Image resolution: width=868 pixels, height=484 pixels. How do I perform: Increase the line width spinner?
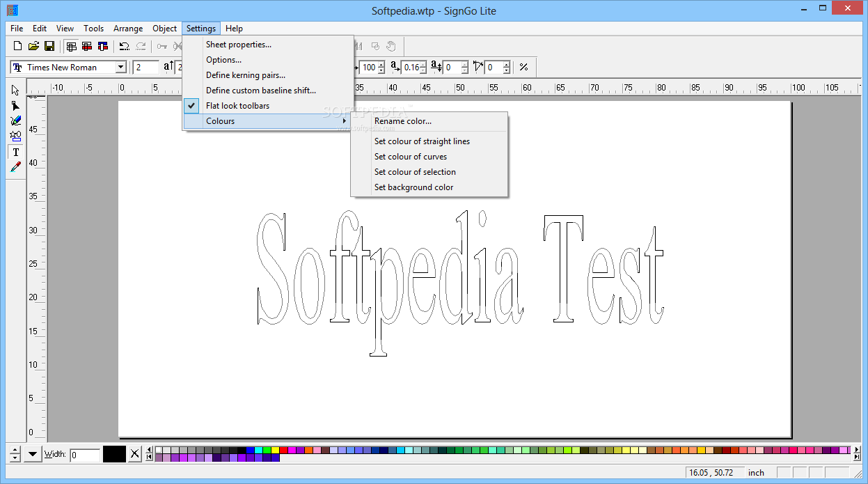15,450
